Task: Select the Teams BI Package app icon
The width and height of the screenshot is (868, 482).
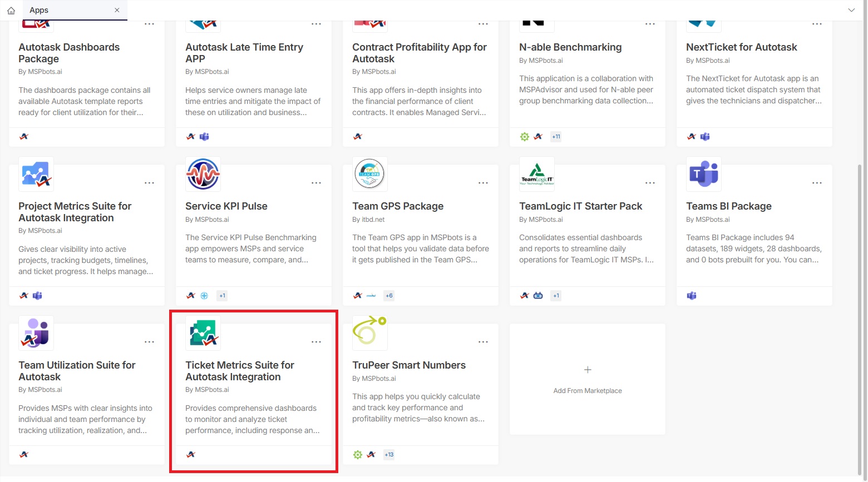Action: click(x=703, y=174)
